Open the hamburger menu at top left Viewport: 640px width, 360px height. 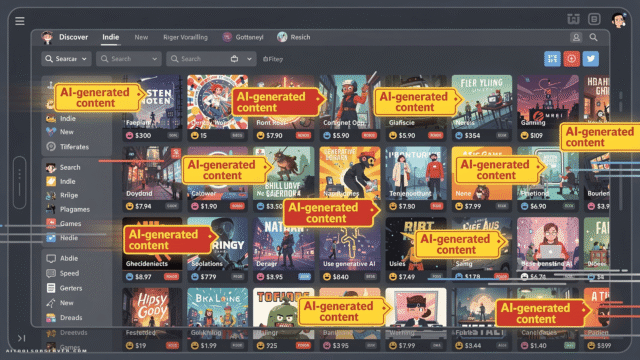20,21
